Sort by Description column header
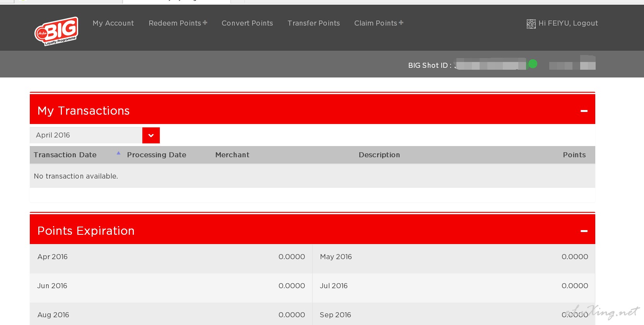Viewport: 644px width, 325px height. pyautogui.click(x=379, y=155)
